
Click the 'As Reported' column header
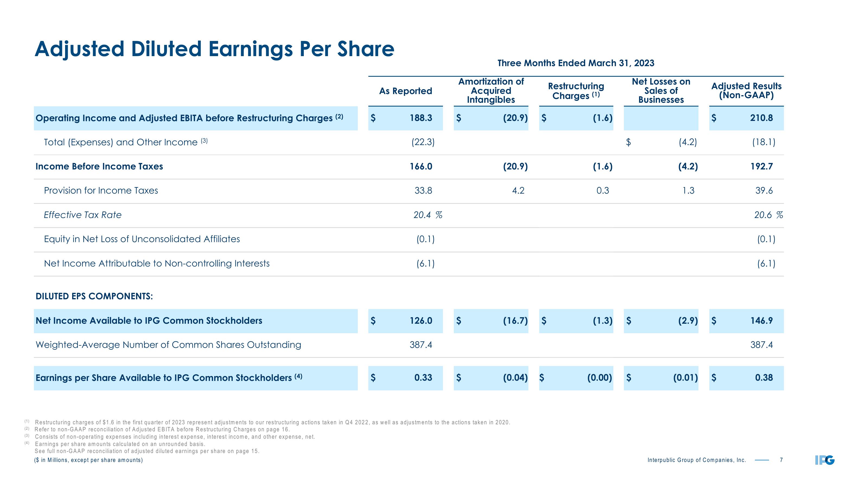tap(405, 91)
